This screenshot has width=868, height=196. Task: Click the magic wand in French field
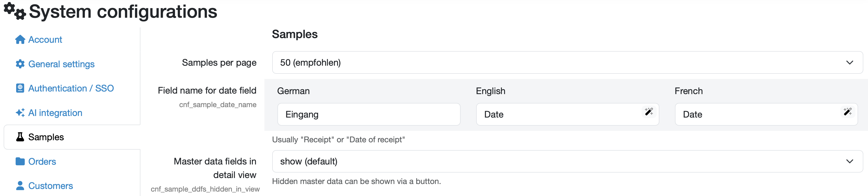[x=847, y=112]
